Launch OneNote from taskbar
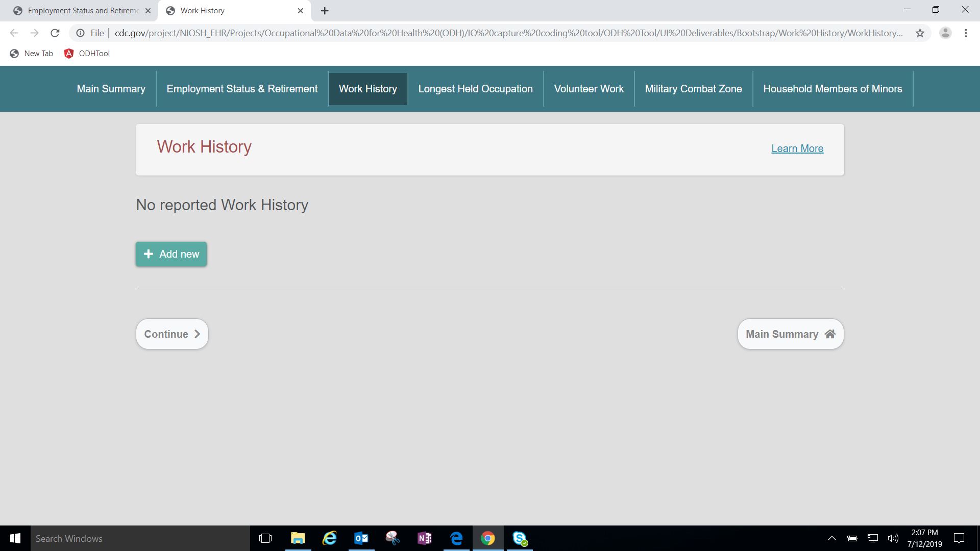980x551 pixels. (424, 538)
